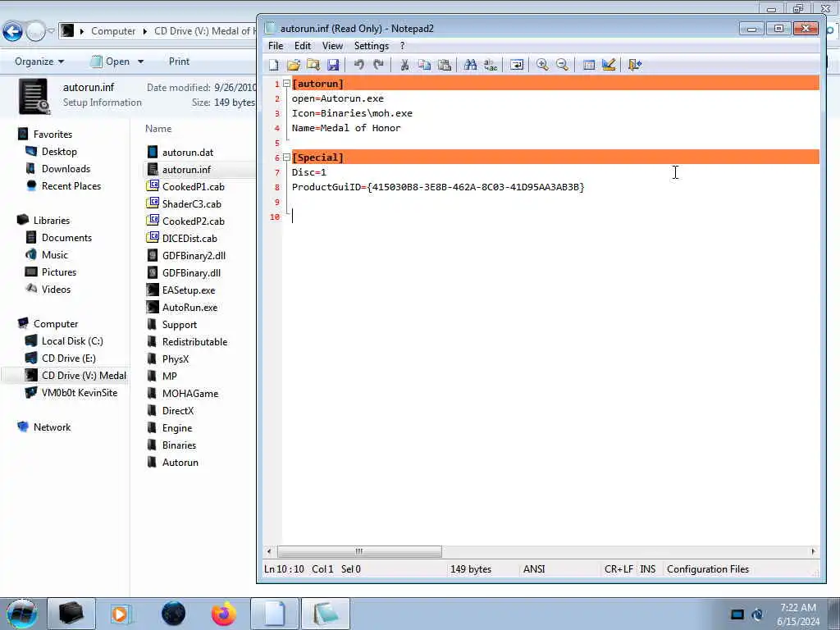Click the New file icon in Notepad2
The width and height of the screenshot is (840, 630).
click(x=274, y=66)
